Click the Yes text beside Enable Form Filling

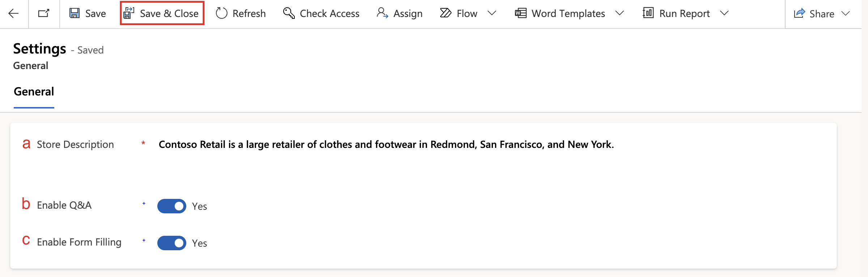tap(200, 243)
